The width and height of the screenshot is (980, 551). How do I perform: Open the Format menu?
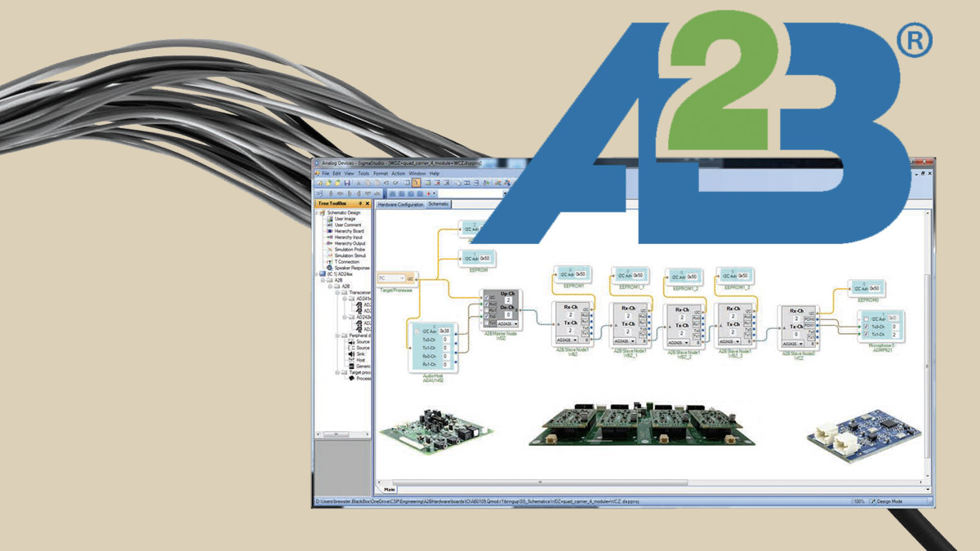(380, 173)
